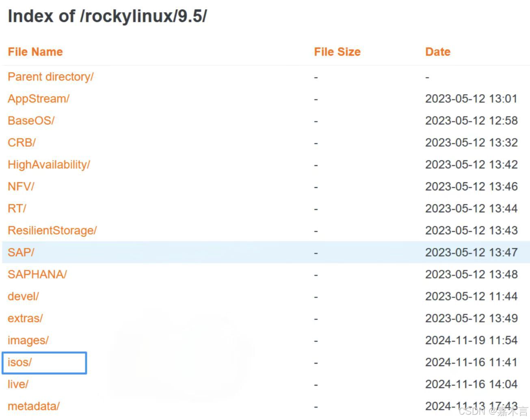Open the isos/ directory link
Viewport: 530px width, 420px height.
(x=19, y=362)
